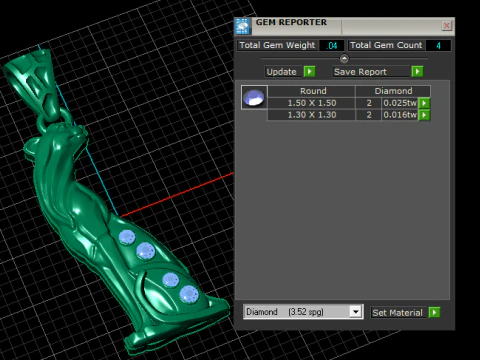This screenshot has height=360, width=480.
Task: Click the quantity 2 in the 1.50 row
Action: point(369,103)
